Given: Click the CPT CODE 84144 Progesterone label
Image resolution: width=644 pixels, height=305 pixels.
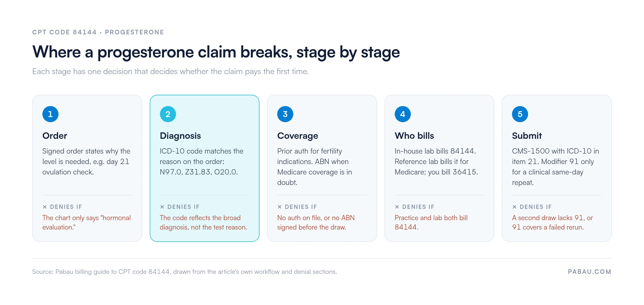Looking at the screenshot, I should pyautogui.click(x=98, y=32).
